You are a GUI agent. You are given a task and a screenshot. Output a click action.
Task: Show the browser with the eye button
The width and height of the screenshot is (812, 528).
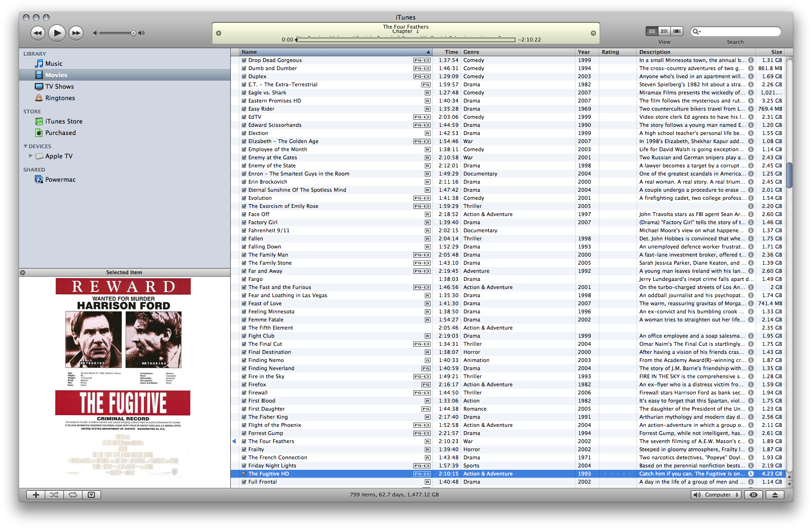tap(753, 495)
